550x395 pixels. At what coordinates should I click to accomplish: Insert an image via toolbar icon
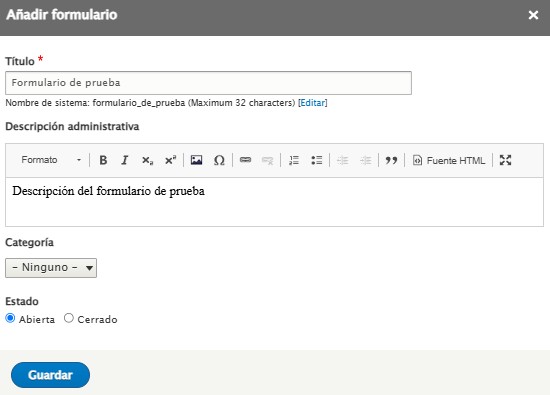click(196, 160)
